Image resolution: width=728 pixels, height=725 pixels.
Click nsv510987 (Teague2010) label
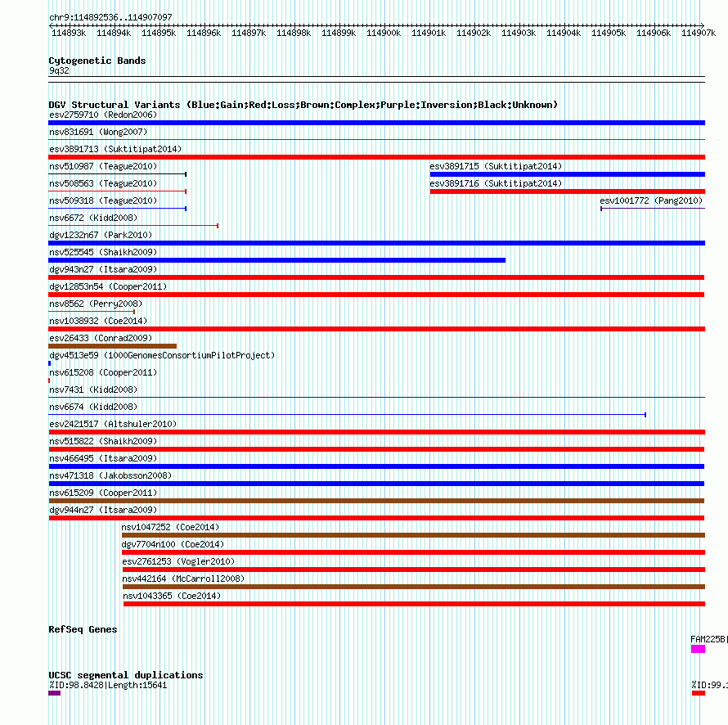point(103,166)
